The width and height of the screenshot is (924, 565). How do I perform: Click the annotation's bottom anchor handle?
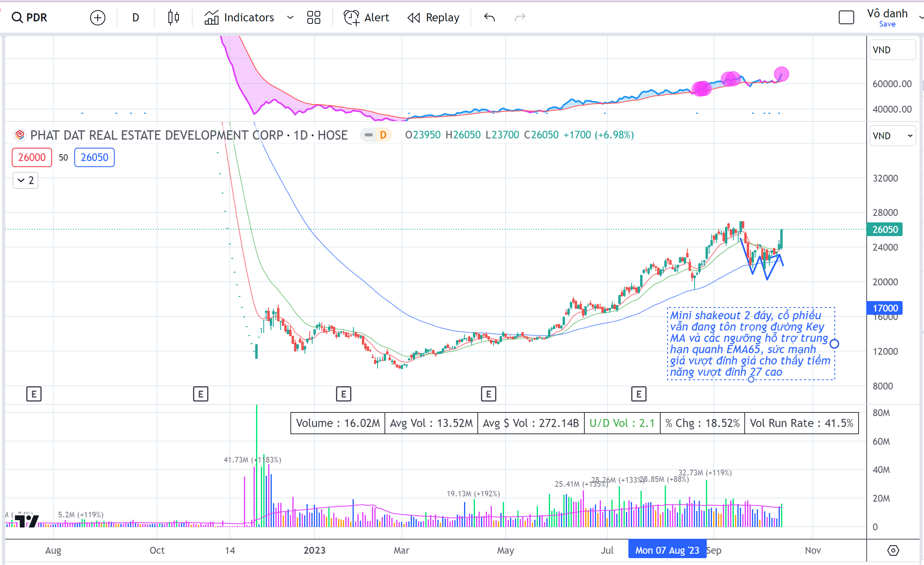(751, 379)
